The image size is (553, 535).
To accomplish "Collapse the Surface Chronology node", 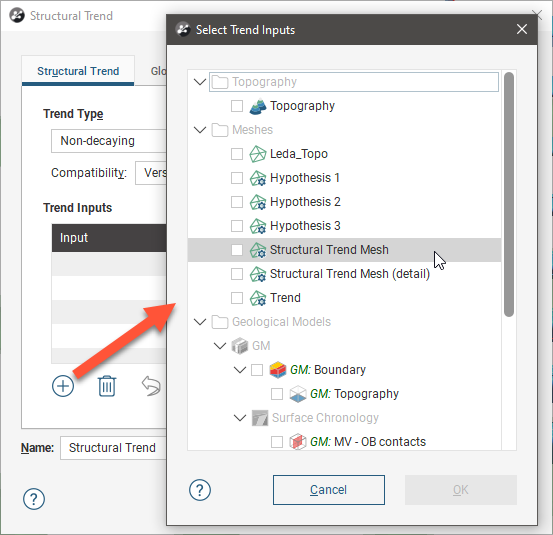I will [x=240, y=418].
